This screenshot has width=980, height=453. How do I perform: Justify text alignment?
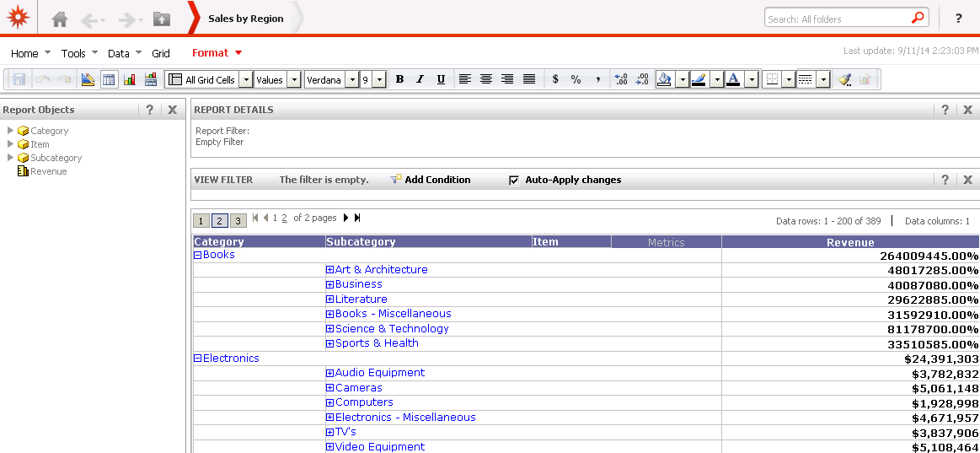pos(529,79)
